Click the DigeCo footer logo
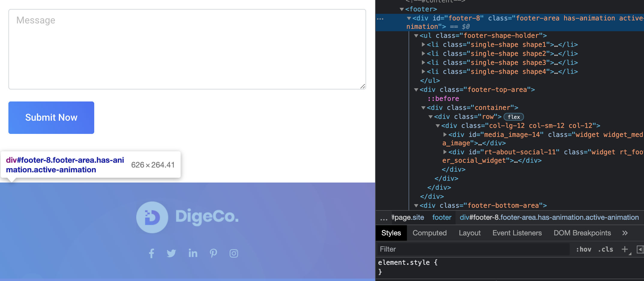The height and width of the screenshot is (281, 644). [x=188, y=217]
